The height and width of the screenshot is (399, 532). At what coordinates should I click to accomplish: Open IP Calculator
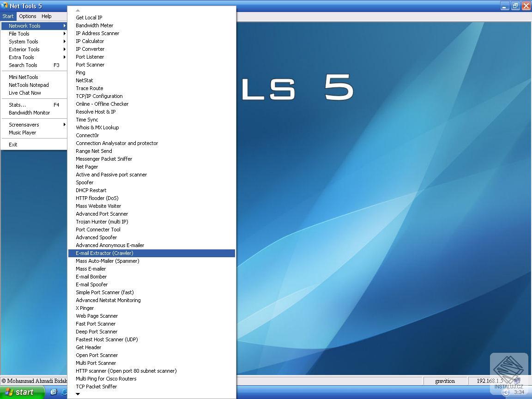point(151,41)
